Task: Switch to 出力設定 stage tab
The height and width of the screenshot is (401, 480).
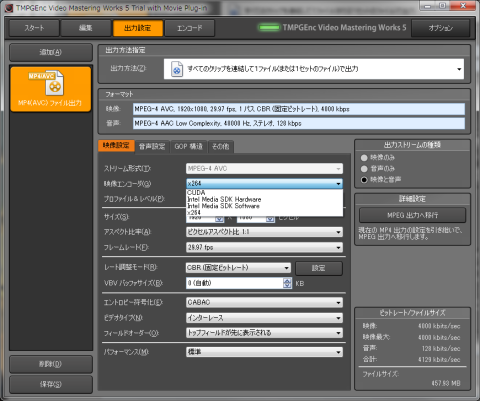Action: point(138,28)
